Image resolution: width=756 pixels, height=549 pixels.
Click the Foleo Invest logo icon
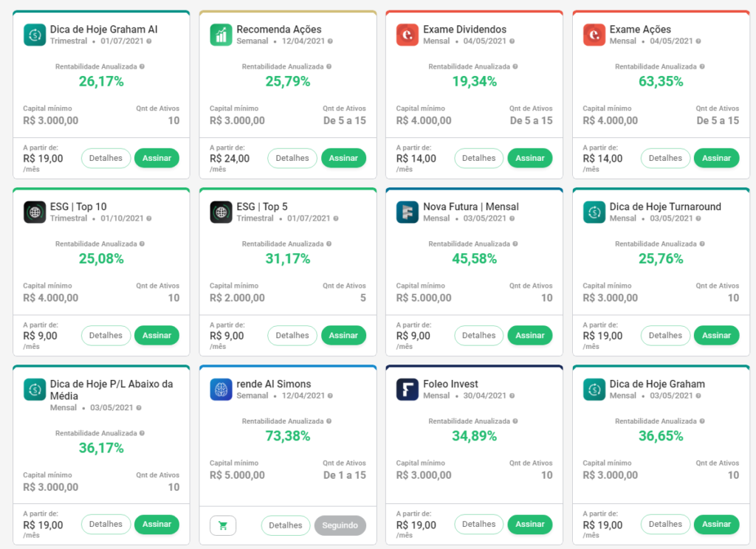tap(408, 389)
